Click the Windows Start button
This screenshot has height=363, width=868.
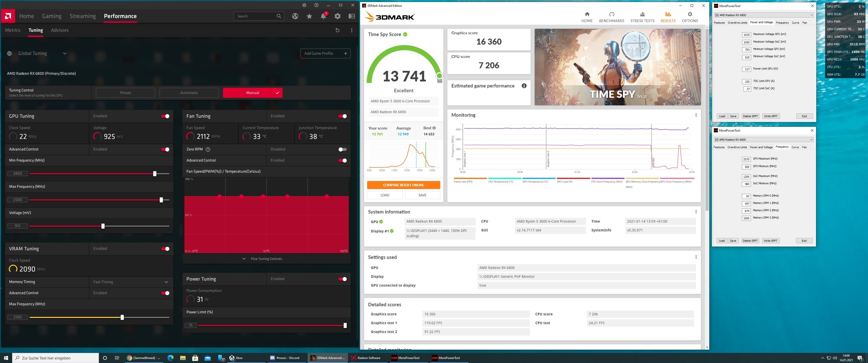6,358
